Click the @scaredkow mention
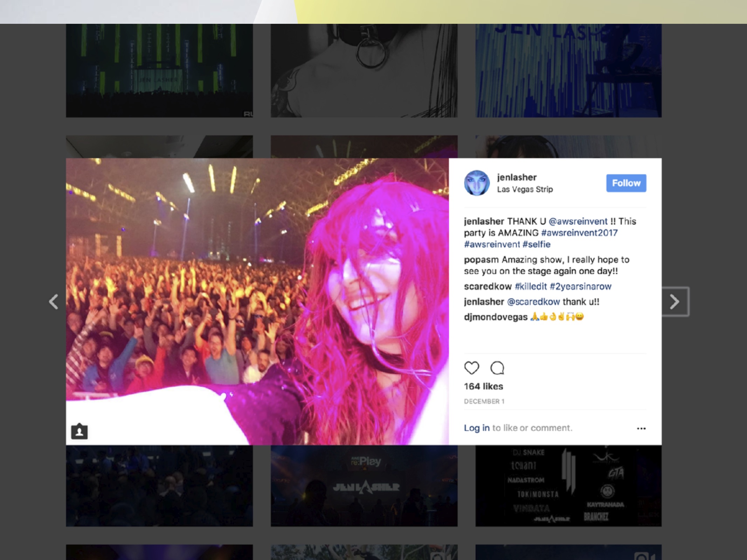The width and height of the screenshot is (747, 560). coord(533,302)
